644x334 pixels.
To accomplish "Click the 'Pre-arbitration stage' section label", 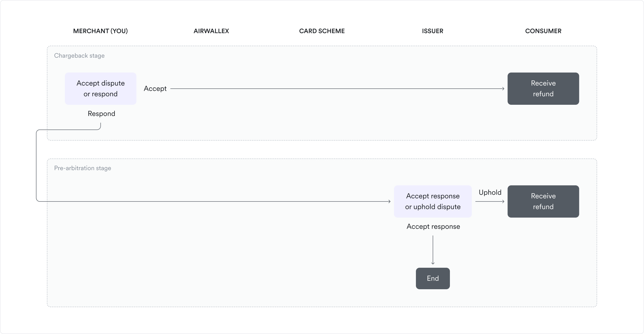I will click(83, 168).
